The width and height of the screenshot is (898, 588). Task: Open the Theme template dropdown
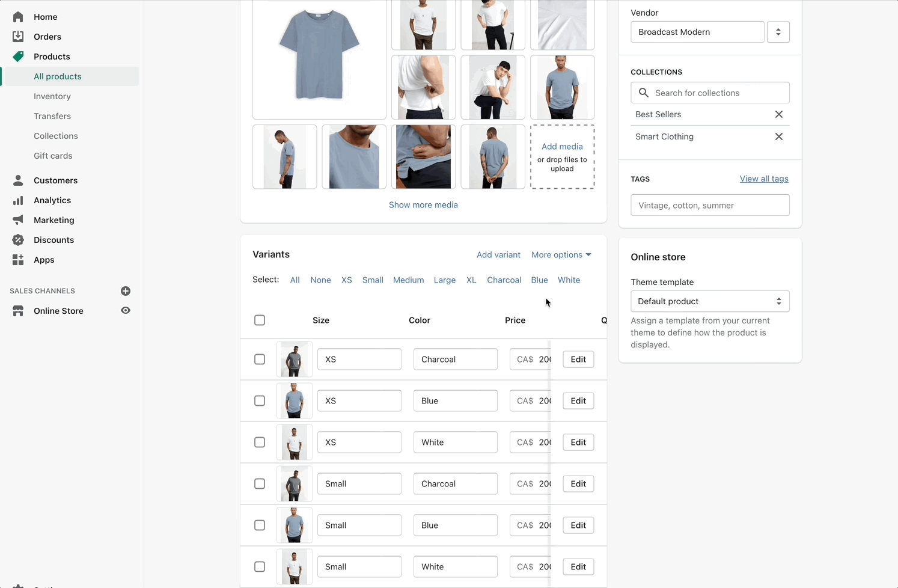click(709, 301)
